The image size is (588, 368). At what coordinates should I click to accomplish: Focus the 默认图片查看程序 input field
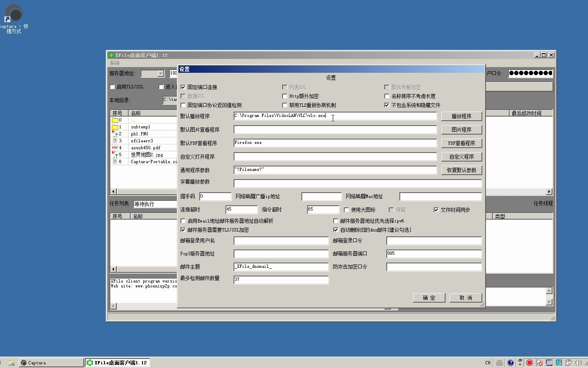pyautogui.click(x=335, y=130)
